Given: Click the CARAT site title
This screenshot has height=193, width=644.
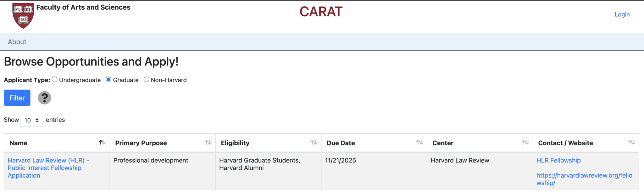Looking at the screenshot, I should click(x=321, y=12).
